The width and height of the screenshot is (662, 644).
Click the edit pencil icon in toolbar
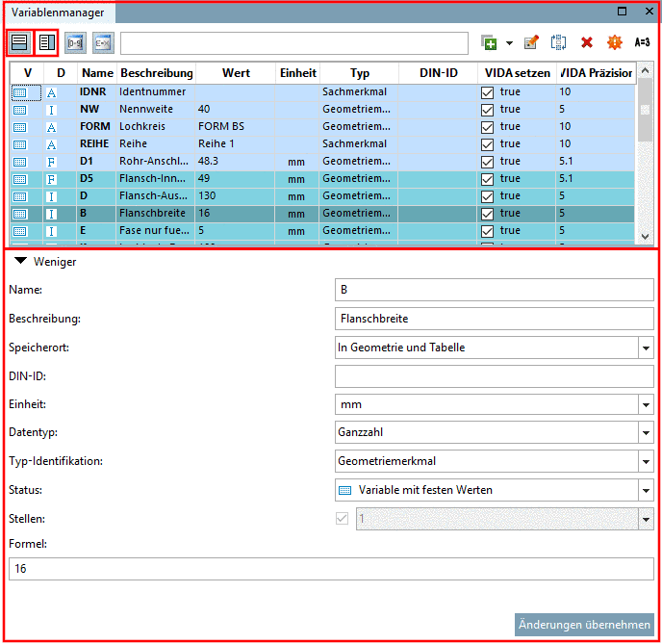pos(530,42)
